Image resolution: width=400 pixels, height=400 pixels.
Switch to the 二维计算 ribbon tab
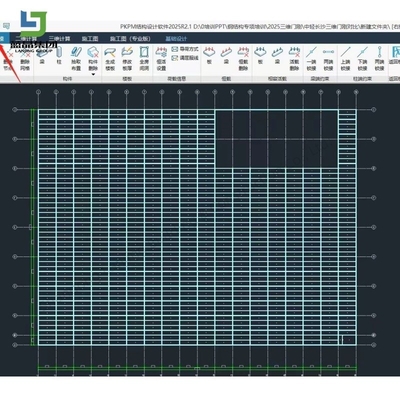[26, 39]
